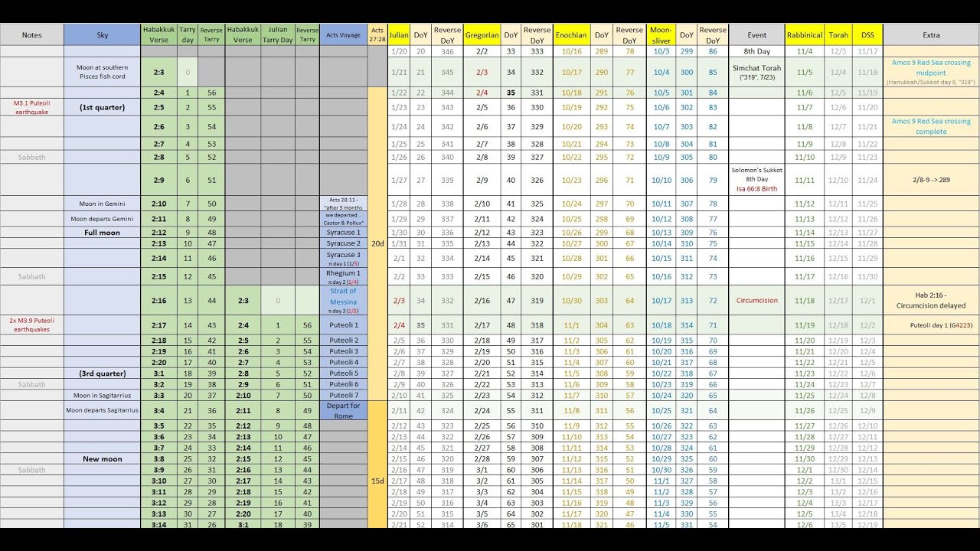Click the Moon-sliver column header
The width and height of the screenshot is (980, 551).
coord(661,35)
